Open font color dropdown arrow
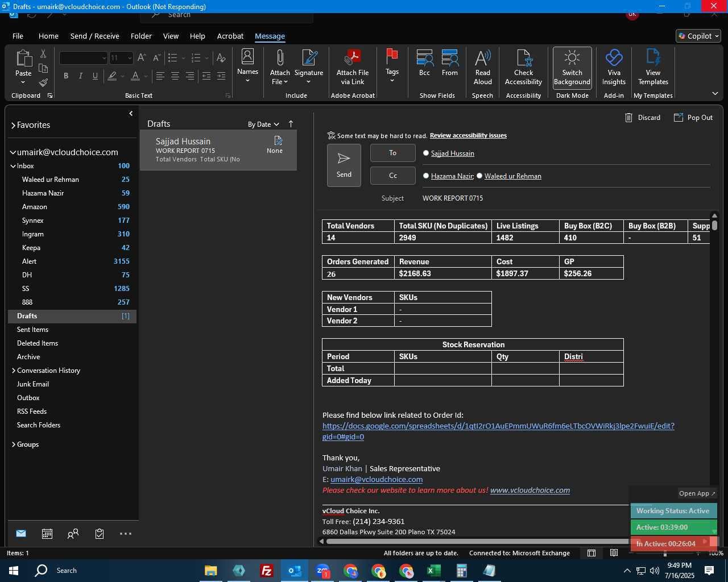The width and height of the screenshot is (728, 582). (146, 76)
